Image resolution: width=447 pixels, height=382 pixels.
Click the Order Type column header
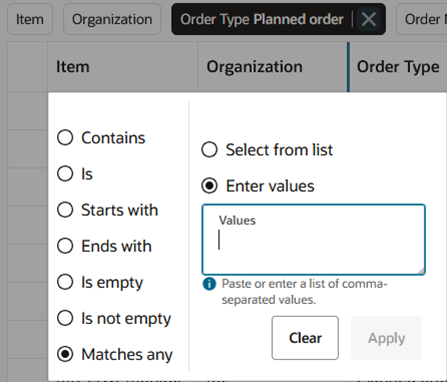point(398,67)
